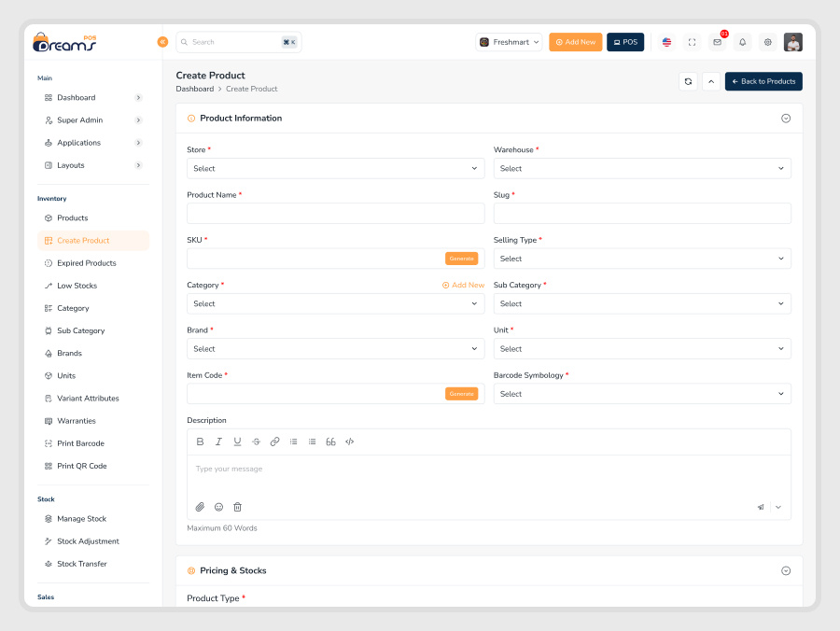Clear the description using the trash icon
This screenshot has height=631, width=840.
point(238,506)
